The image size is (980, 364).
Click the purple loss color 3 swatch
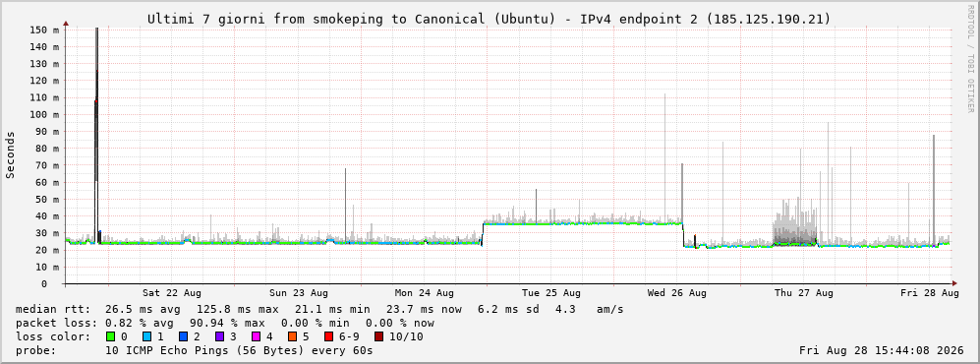tap(220, 336)
